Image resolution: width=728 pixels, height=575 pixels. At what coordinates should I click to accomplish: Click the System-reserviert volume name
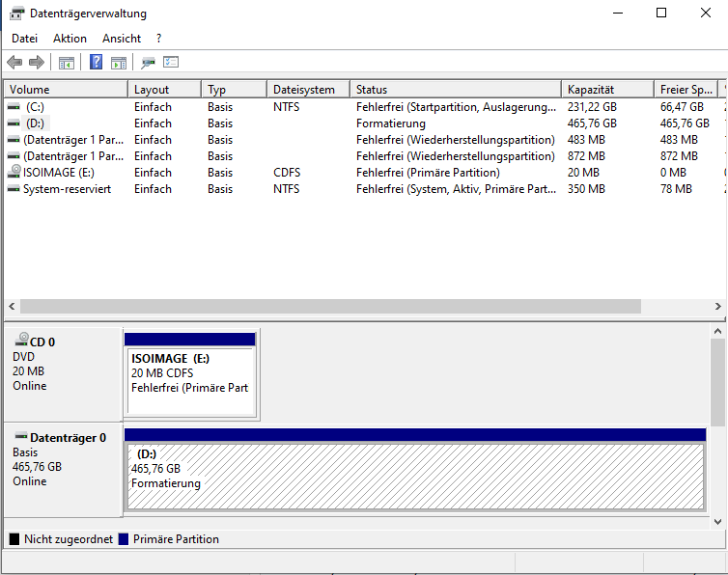click(x=68, y=189)
